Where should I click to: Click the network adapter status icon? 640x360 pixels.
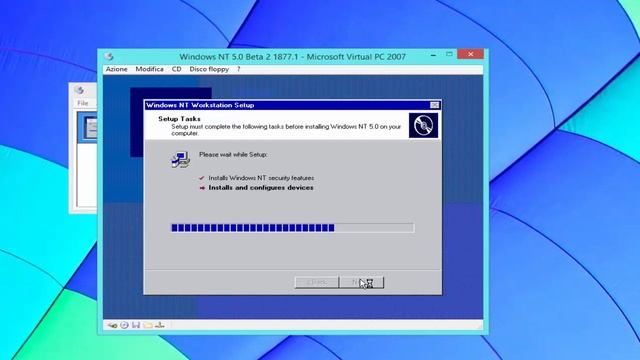[160, 325]
